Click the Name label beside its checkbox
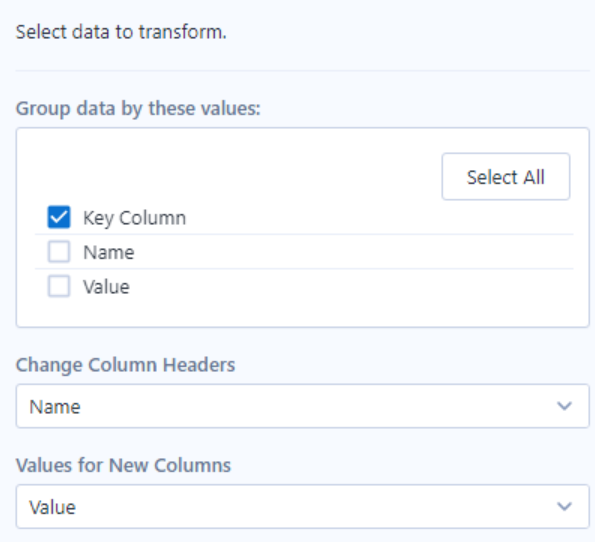 [109, 252]
